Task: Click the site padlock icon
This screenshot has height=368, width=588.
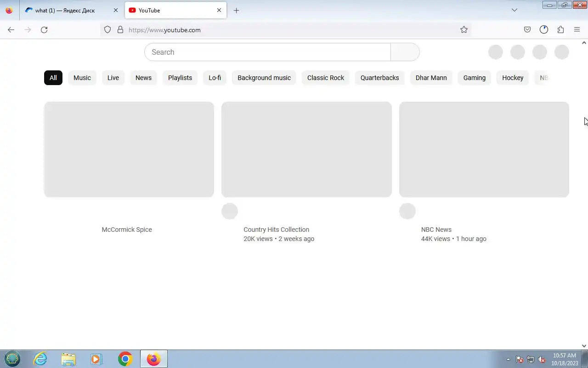Action: [x=120, y=30]
